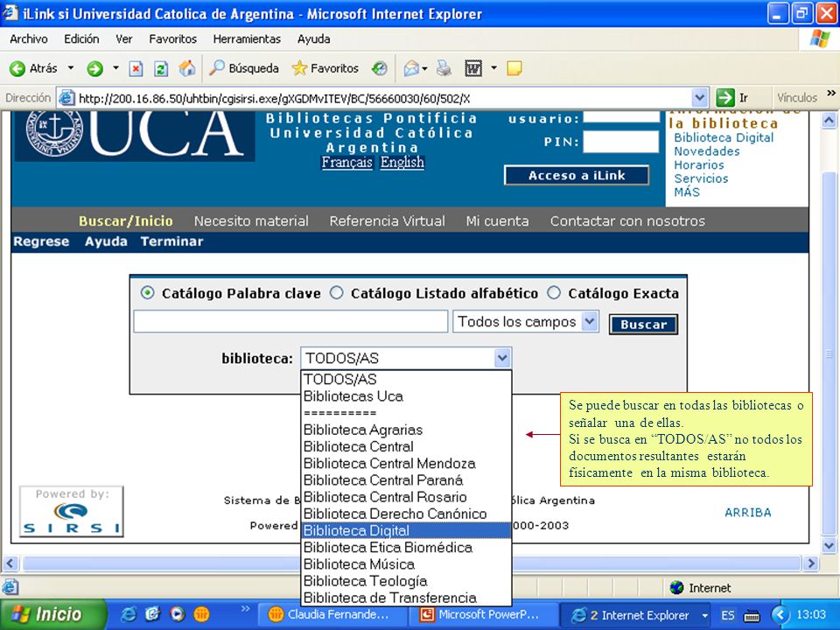Click the usuario input field
The height and width of the screenshot is (630, 840).
coord(621,116)
